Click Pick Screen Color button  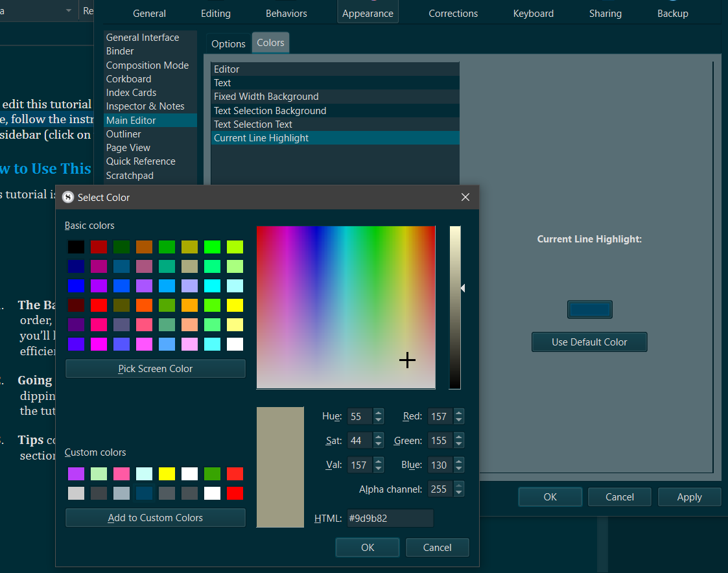[x=156, y=369]
